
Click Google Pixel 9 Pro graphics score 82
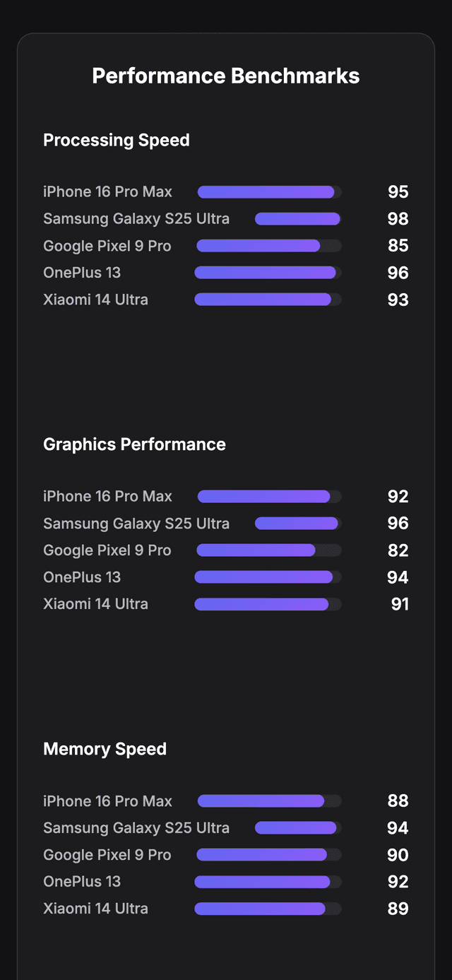pos(398,550)
